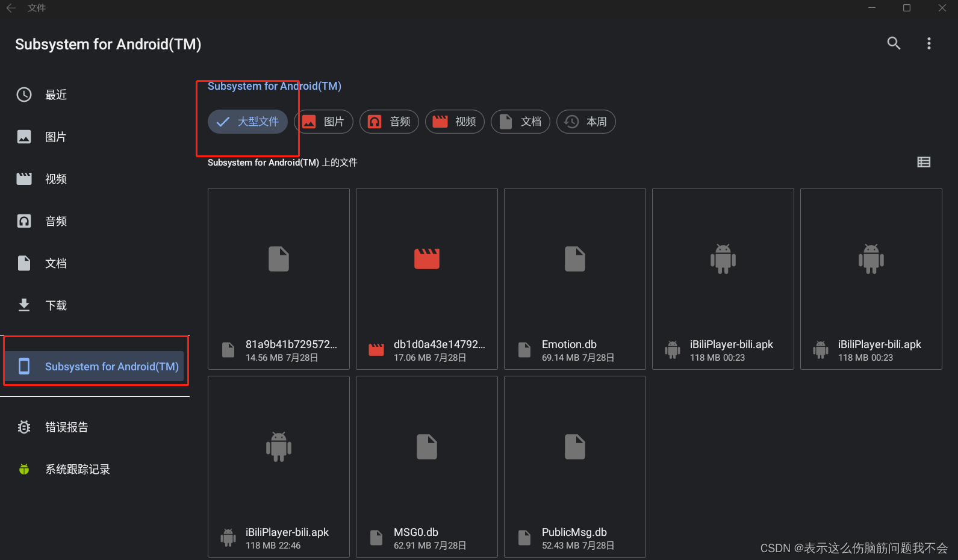Click the Subsystem for Android(TM) breadcrumb link
The height and width of the screenshot is (560, 958).
click(275, 86)
